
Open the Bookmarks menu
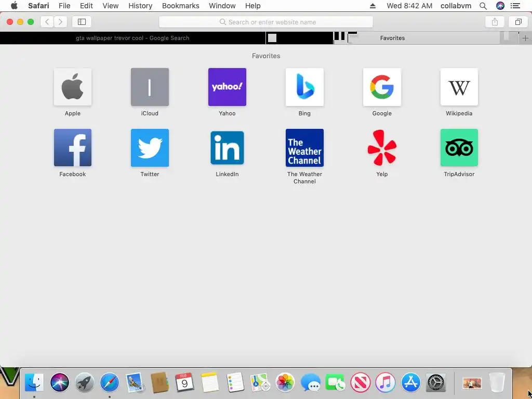180,6
